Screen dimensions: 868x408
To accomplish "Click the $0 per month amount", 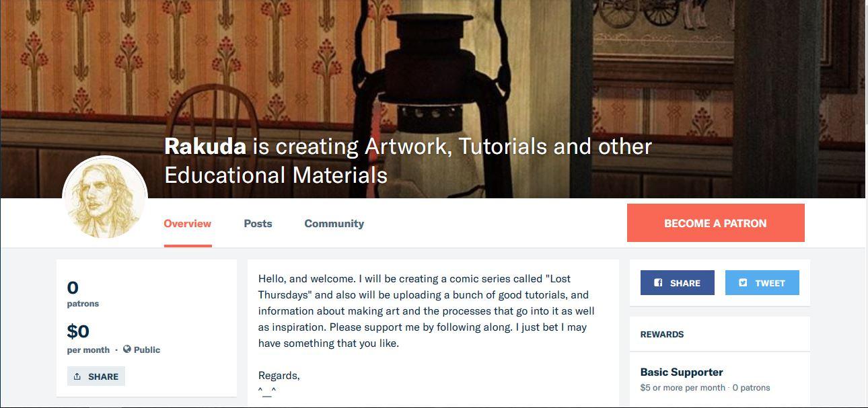I will tap(78, 331).
